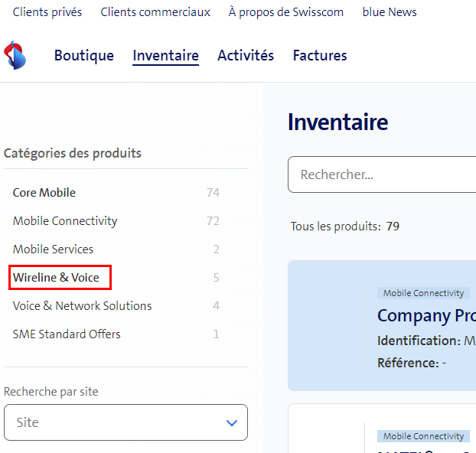Go to the Factures tab
Screen dimensions: 476x453
(320, 56)
